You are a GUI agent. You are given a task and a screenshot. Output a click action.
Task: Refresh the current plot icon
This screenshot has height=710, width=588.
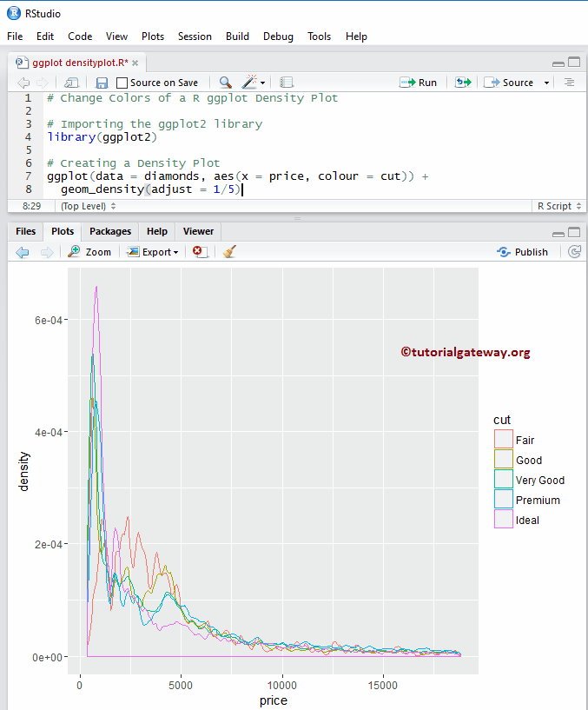tap(574, 252)
